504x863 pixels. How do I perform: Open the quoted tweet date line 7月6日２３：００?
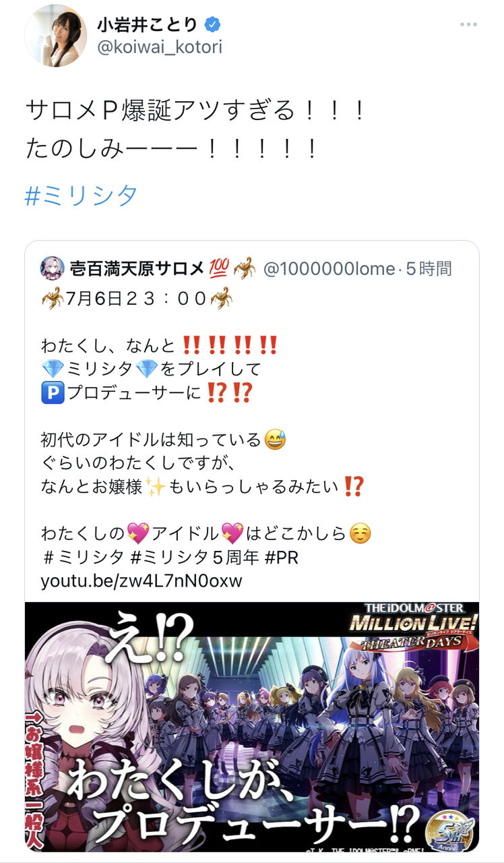click(x=137, y=297)
